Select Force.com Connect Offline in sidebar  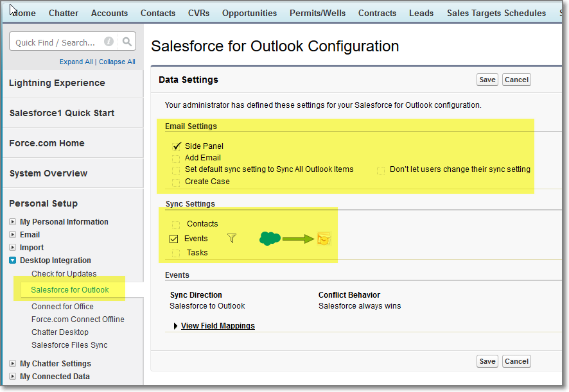click(x=78, y=319)
